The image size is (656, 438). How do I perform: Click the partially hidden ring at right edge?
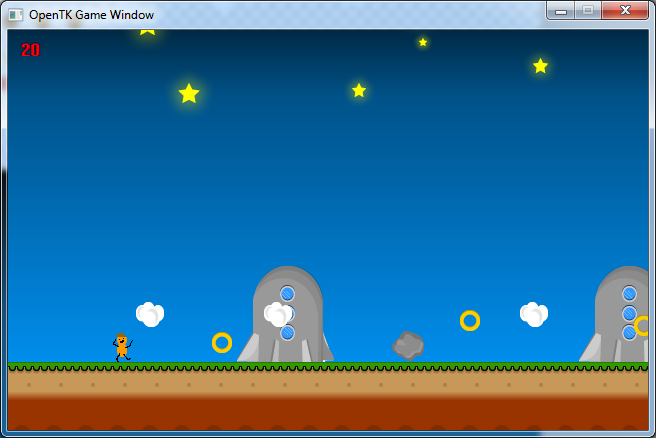point(641,325)
